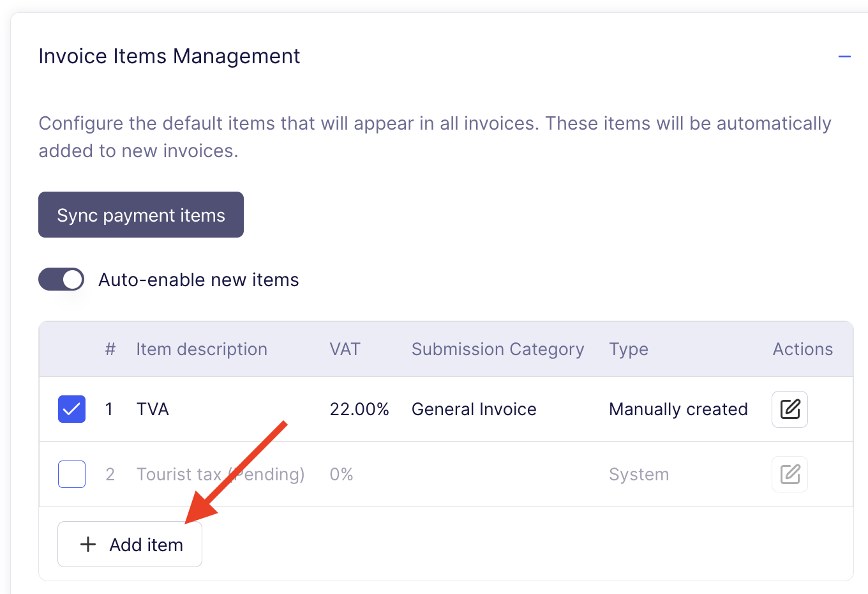
Task: Click the 22.00% VAT value
Action: (359, 409)
